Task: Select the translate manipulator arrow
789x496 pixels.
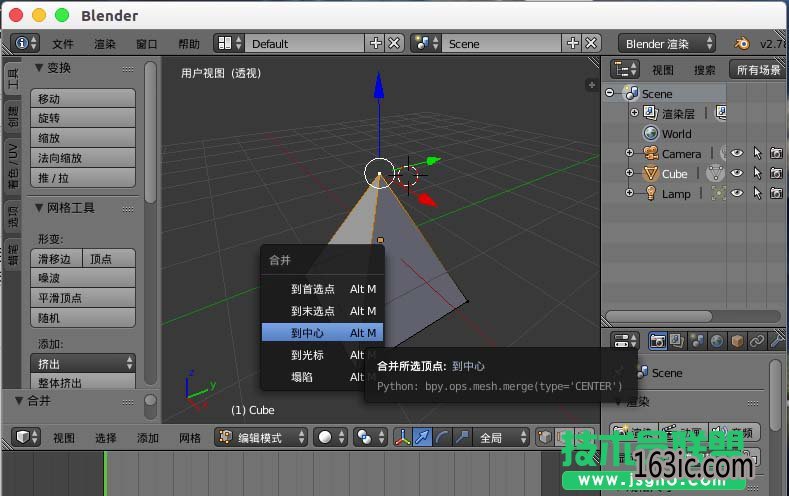Action: [x=422, y=437]
